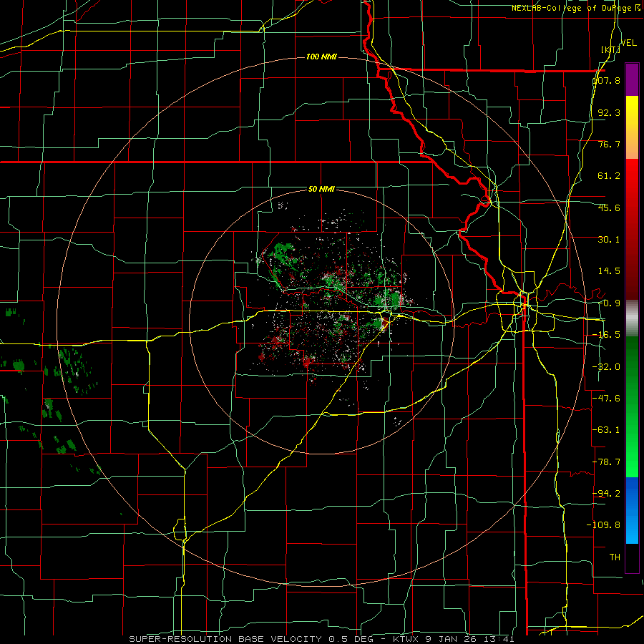This screenshot has width=644, height=644.
Task: Click the 45.6 legend value
Action: tap(609, 208)
